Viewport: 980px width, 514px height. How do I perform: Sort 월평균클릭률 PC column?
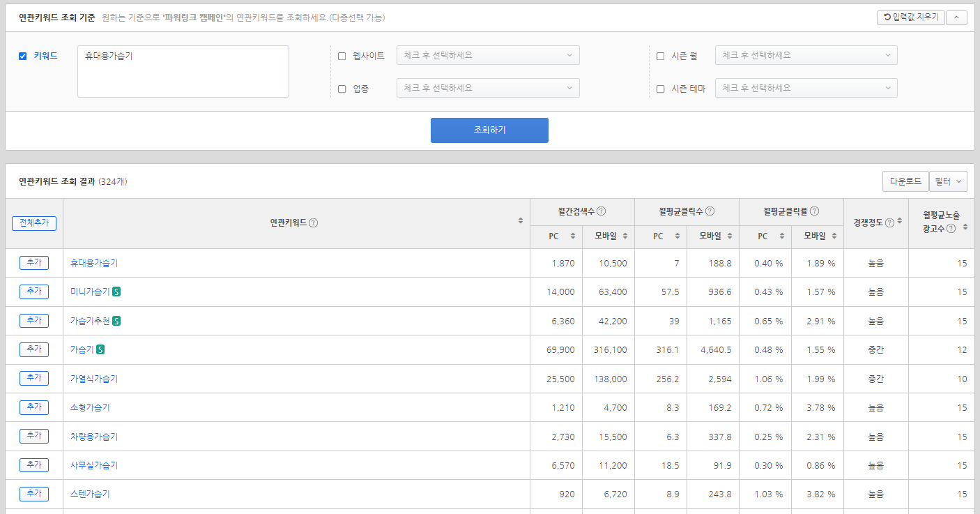(x=782, y=236)
